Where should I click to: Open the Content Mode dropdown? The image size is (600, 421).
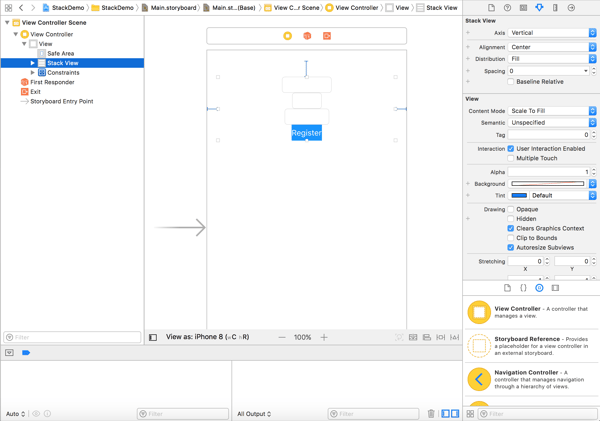click(x=552, y=111)
